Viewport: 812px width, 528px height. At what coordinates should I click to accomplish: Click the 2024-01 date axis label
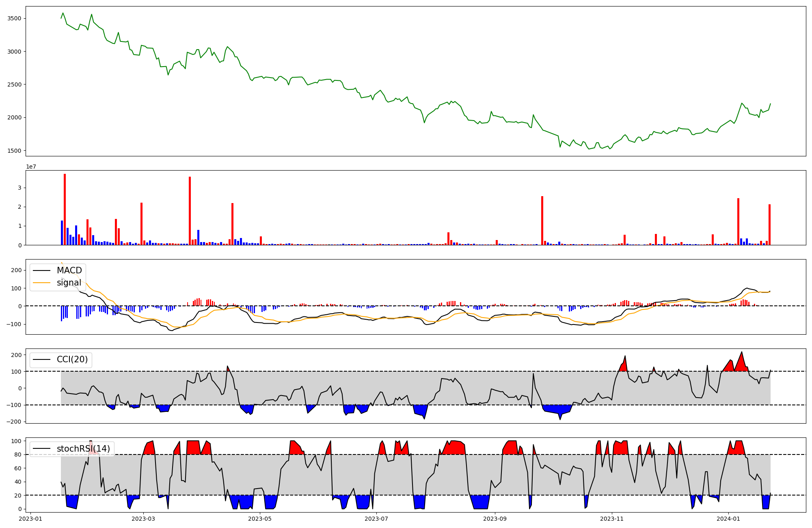pos(728,519)
